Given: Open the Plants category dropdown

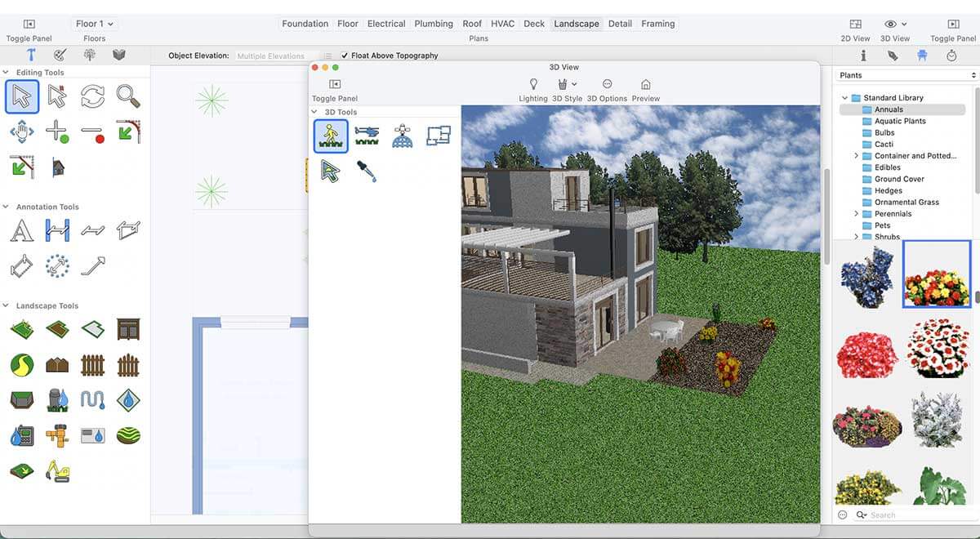Looking at the screenshot, I should click(x=906, y=75).
